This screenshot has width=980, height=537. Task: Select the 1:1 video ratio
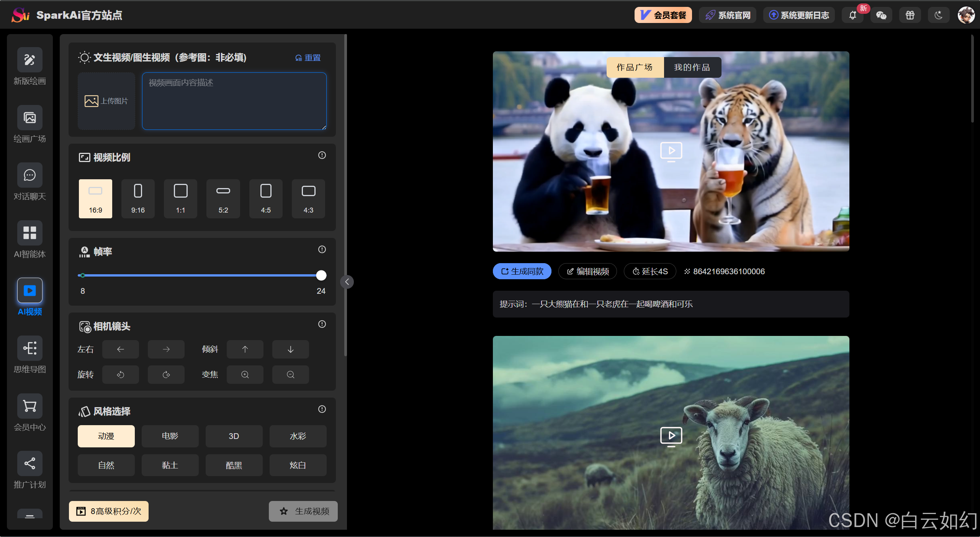point(180,198)
